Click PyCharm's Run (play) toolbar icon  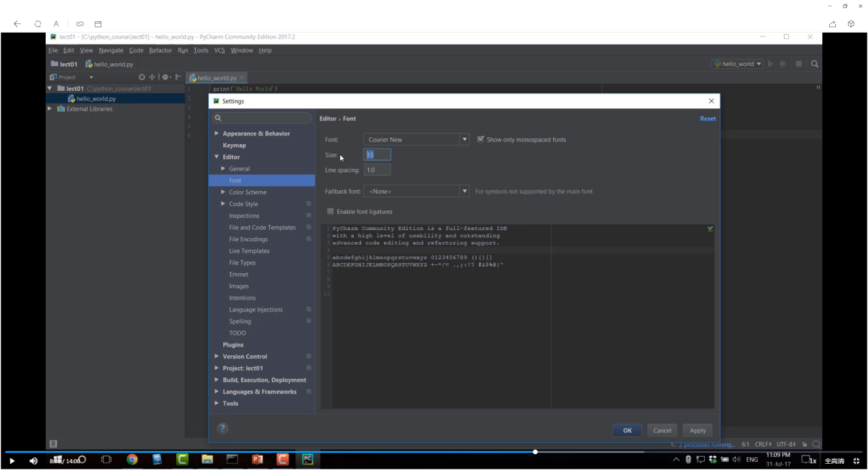770,64
